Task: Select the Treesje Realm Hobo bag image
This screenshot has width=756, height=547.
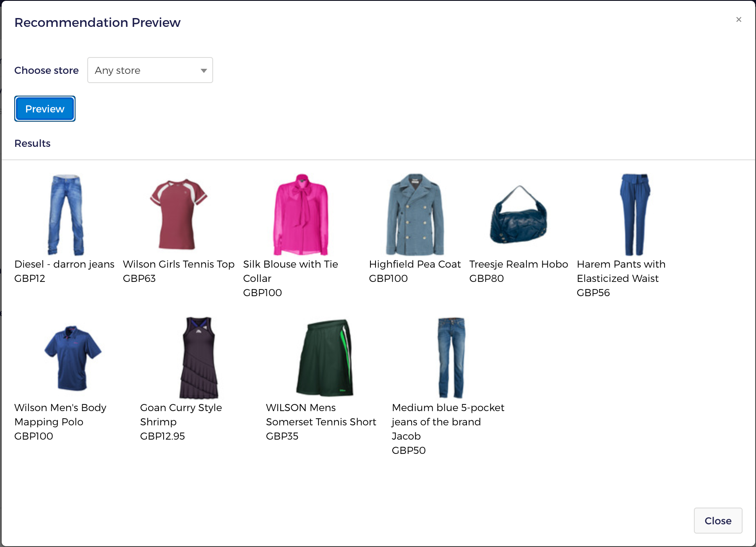Action: (x=519, y=214)
